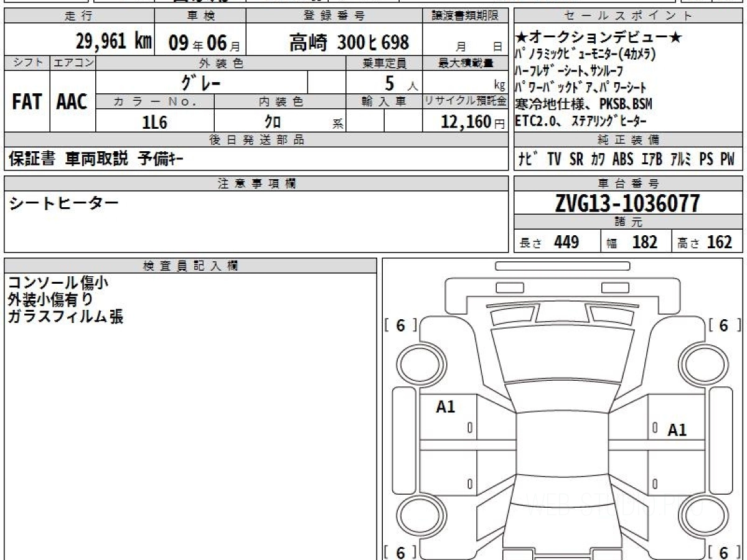Click the ★オークションデビュー★ sales point
Screen dimensions: 747x560
point(599,38)
